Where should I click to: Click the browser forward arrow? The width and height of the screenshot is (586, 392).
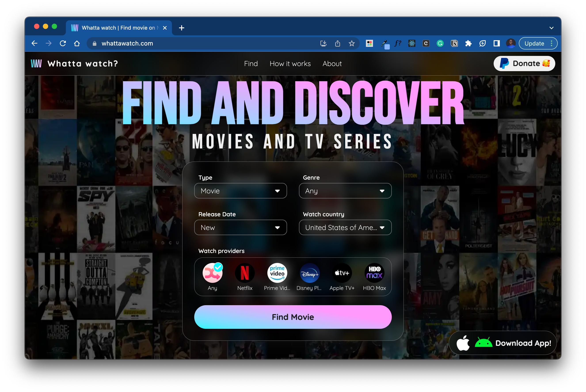49,44
